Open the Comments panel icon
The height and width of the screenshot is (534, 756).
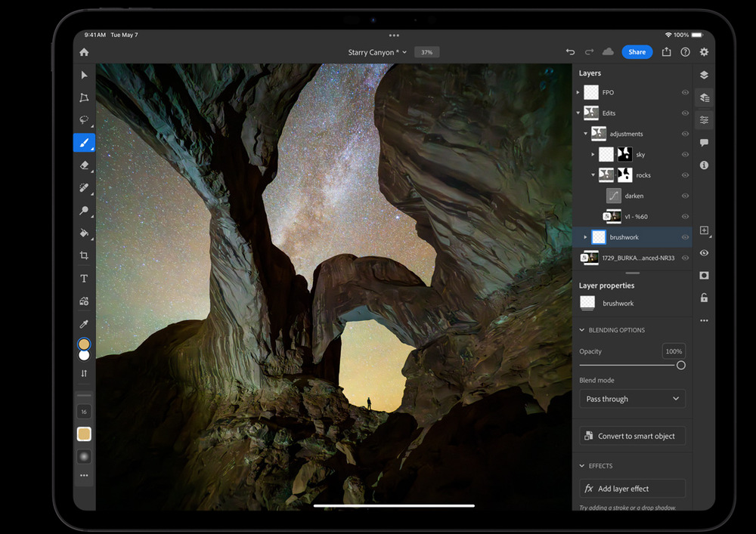[x=704, y=143]
